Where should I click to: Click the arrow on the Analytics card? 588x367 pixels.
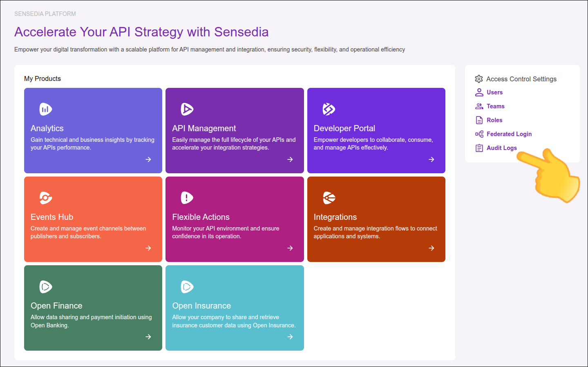click(148, 159)
